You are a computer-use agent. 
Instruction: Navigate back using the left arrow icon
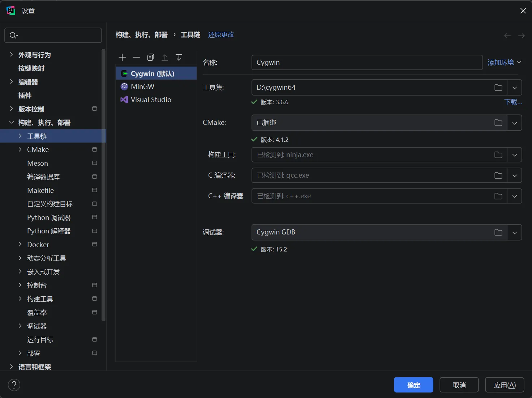pyautogui.click(x=507, y=35)
